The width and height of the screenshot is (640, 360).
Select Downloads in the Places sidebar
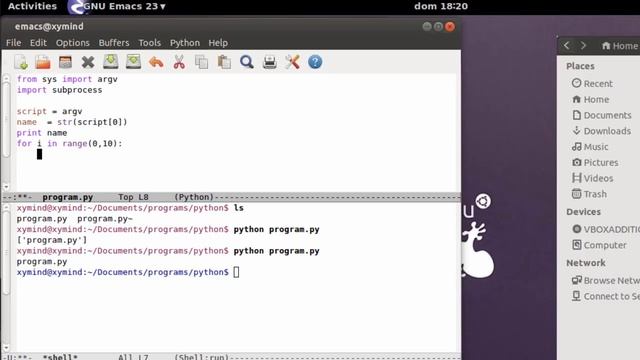coord(602,131)
